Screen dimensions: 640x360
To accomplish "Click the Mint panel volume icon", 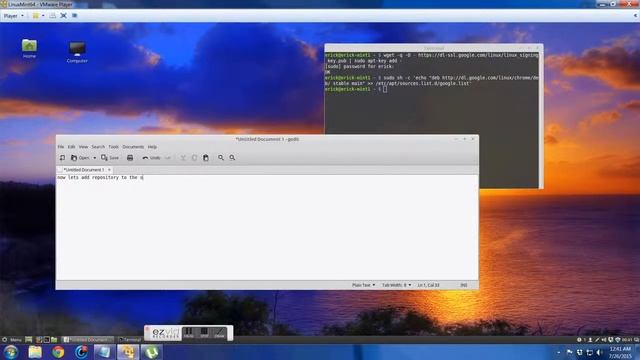I will tap(604, 340).
